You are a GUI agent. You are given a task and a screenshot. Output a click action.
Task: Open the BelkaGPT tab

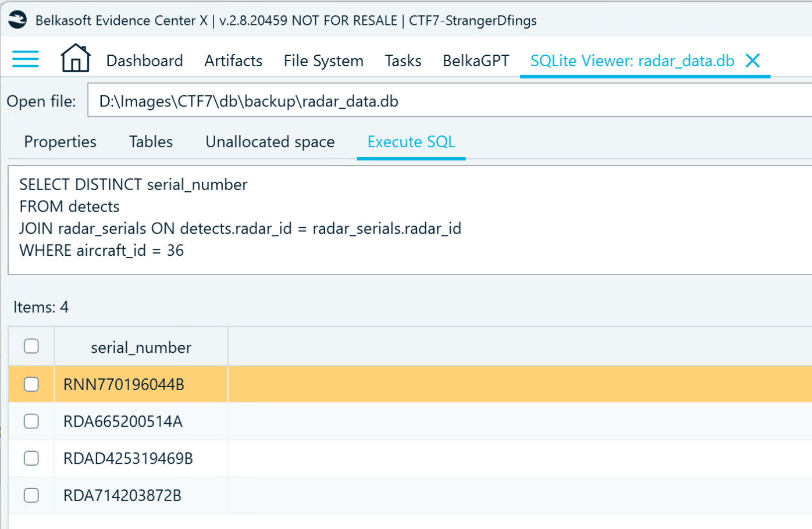click(476, 60)
